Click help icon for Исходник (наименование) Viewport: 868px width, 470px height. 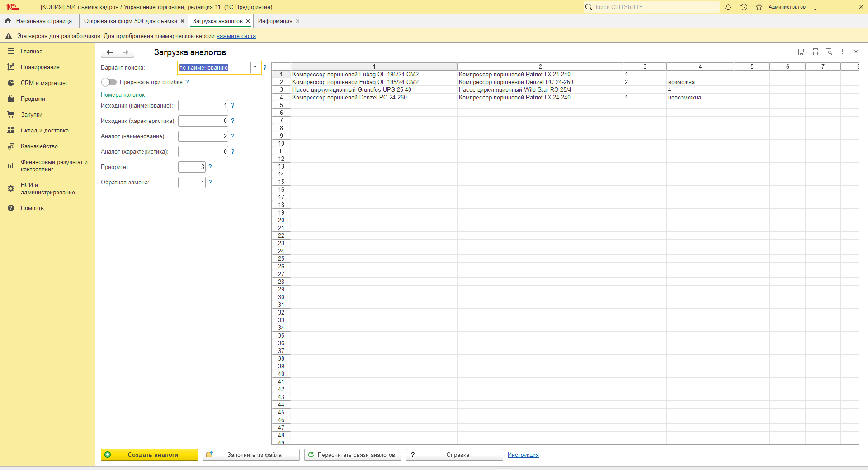click(x=233, y=105)
